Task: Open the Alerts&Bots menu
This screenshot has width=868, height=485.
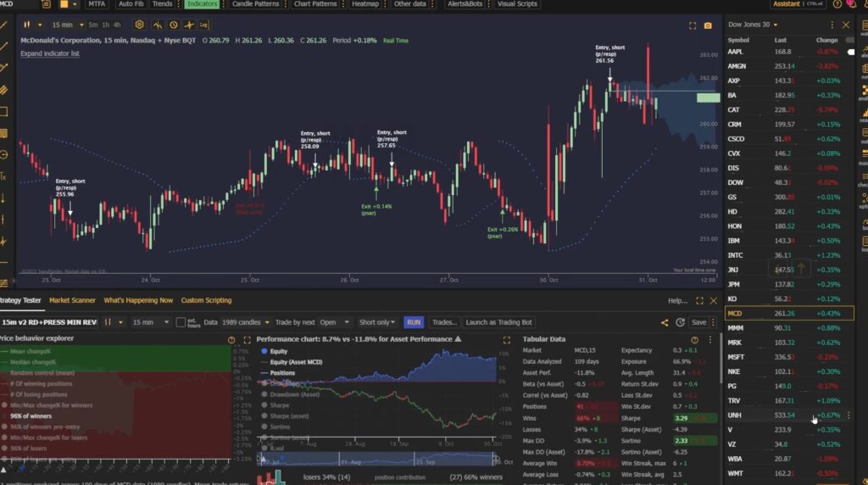Action: [465, 4]
